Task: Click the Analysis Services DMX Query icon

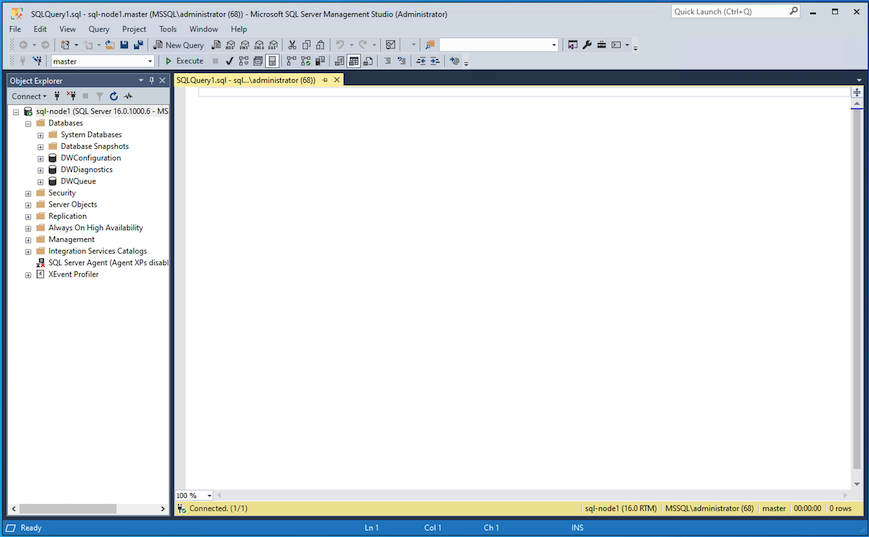Action: pyautogui.click(x=244, y=45)
